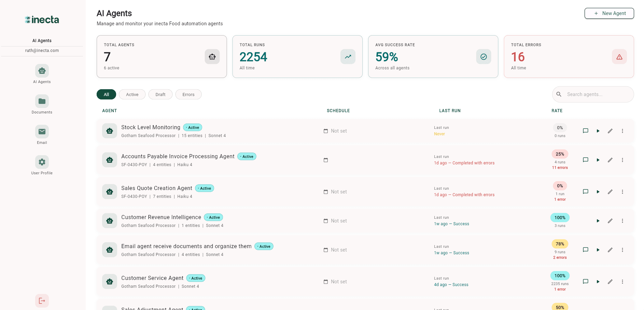Click the ruth@inecta.com account label
644x310 pixels.
click(42, 51)
